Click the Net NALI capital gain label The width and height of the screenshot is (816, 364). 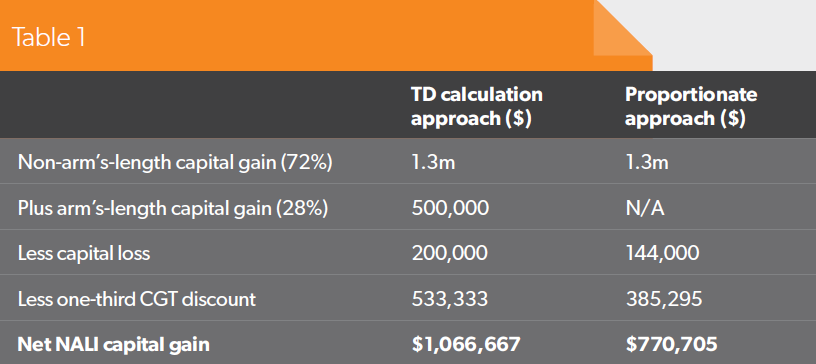(113, 344)
